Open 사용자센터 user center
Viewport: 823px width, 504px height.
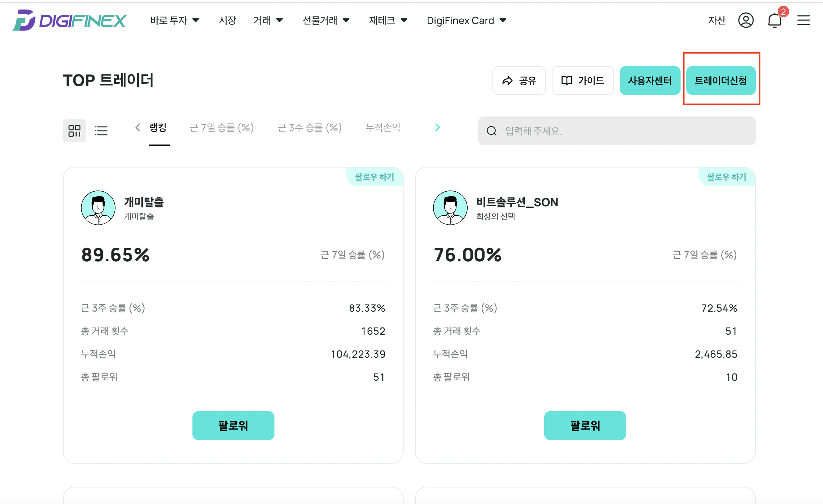[650, 81]
